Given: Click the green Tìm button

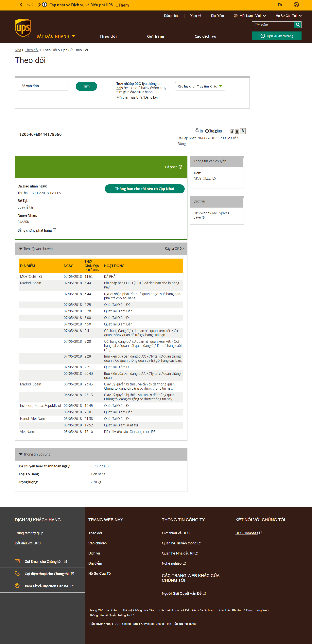Looking at the screenshot, I should tap(86, 86).
